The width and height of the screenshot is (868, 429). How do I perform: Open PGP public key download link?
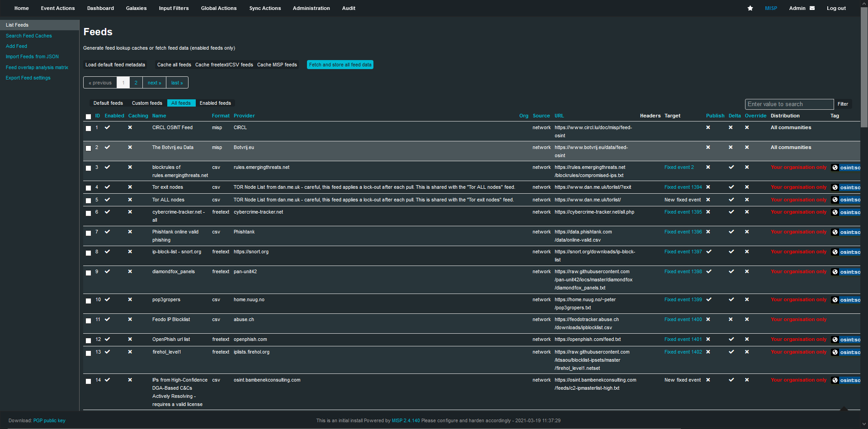49,420
